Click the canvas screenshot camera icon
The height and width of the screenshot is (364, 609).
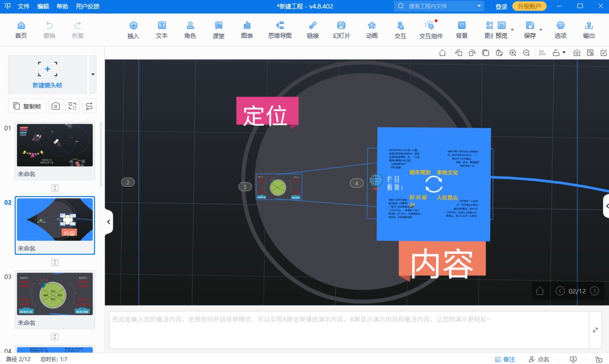coord(577,53)
